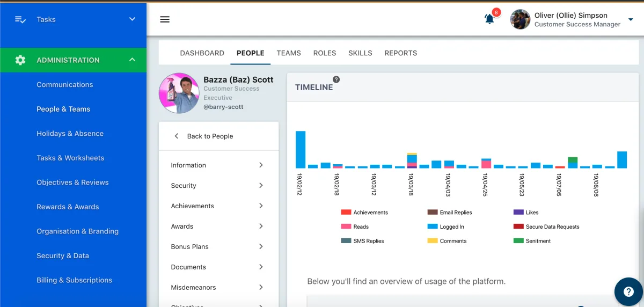Click the pink-topped bar at 19/04/25

(486, 164)
